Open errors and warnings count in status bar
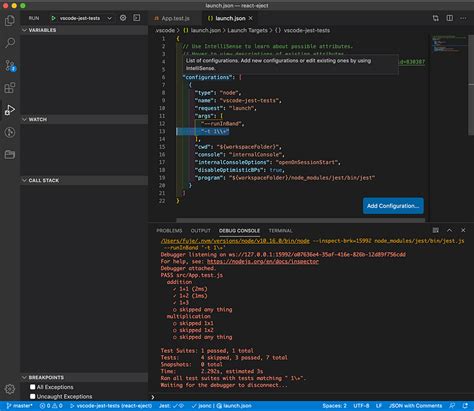This screenshot has width=474, height=411. point(51,406)
